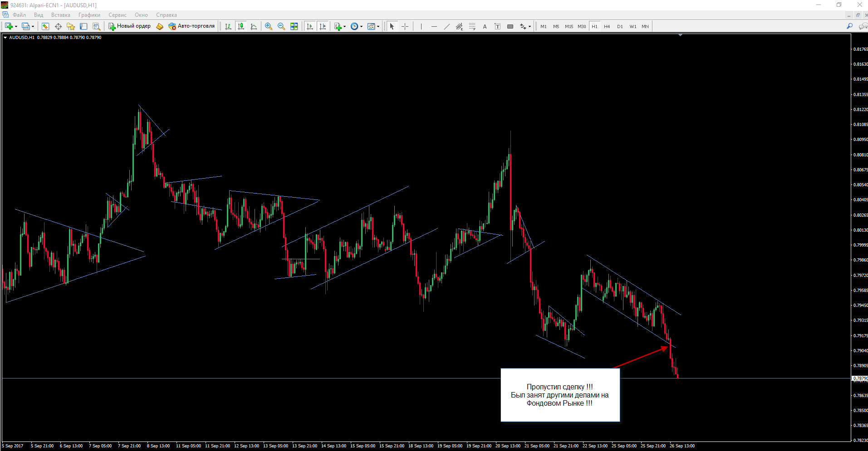Click the chart shift marker triangle
This screenshot has width=868, height=451.
pos(680,35)
